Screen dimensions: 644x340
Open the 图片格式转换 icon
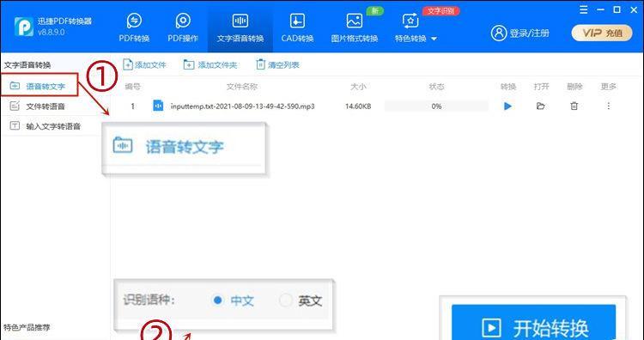[x=354, y=21]
